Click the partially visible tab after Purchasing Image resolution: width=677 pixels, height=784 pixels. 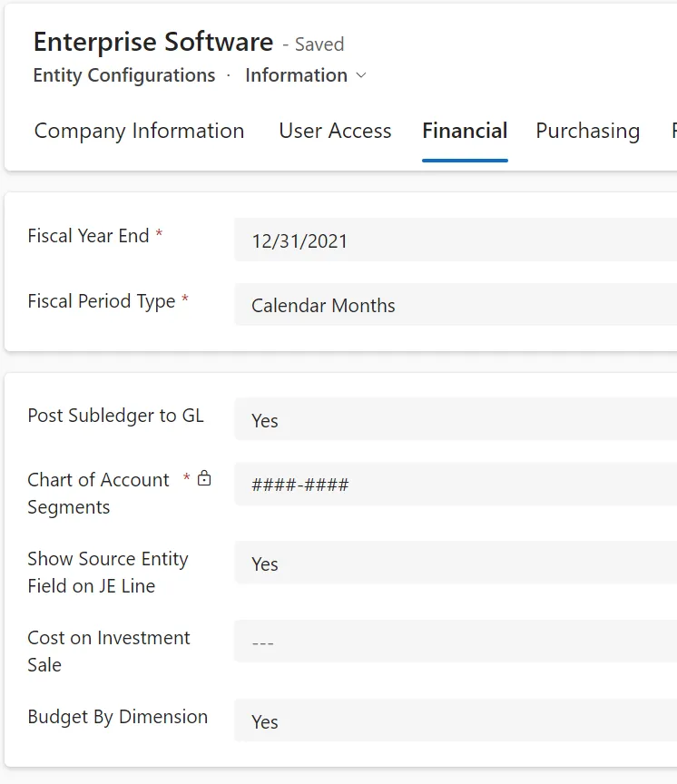tap(674, 131)
